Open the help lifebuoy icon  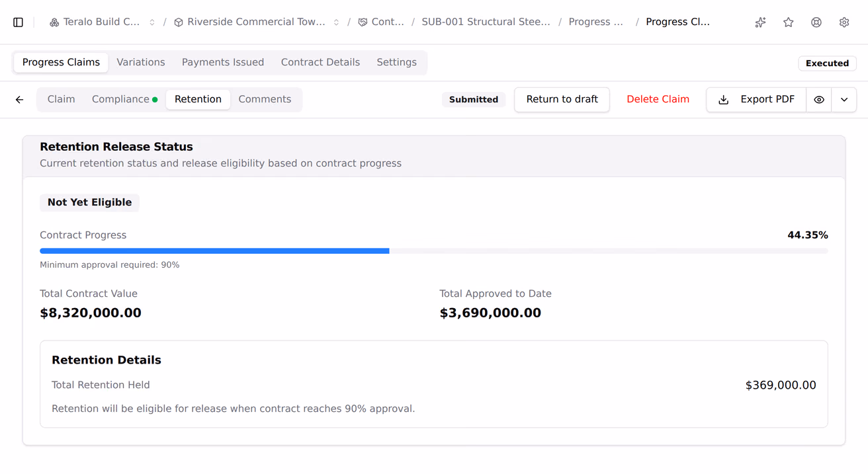tap(816, 22)
